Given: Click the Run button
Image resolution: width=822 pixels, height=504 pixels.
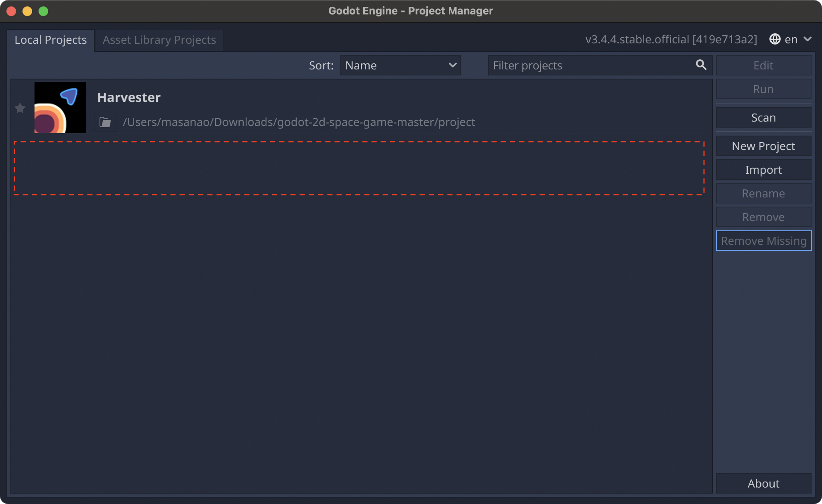Looking at the screenshot, I should [763, 89].
